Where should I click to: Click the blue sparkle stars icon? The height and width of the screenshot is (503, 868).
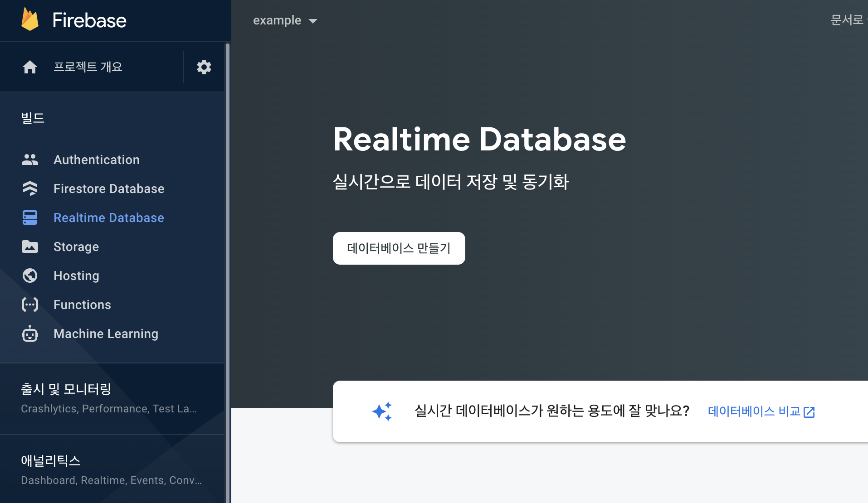pos(382,411)
